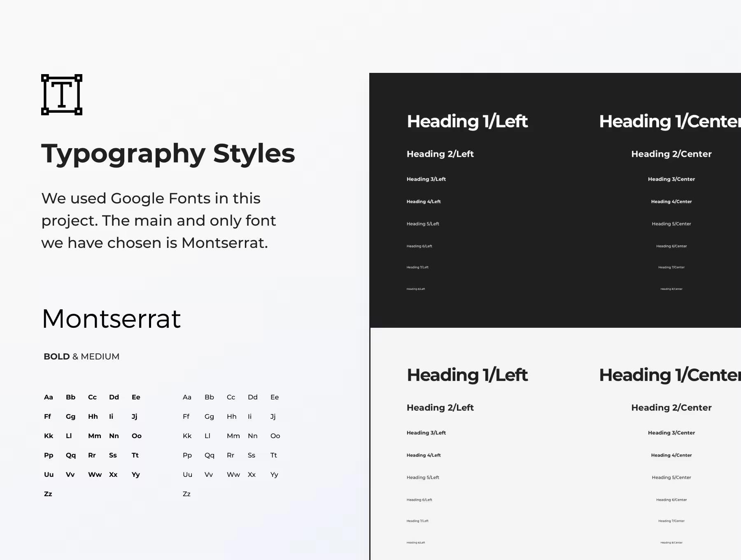
Task: Select medium-weight 'Dd' glyph pair
Action: click(253, 397)
